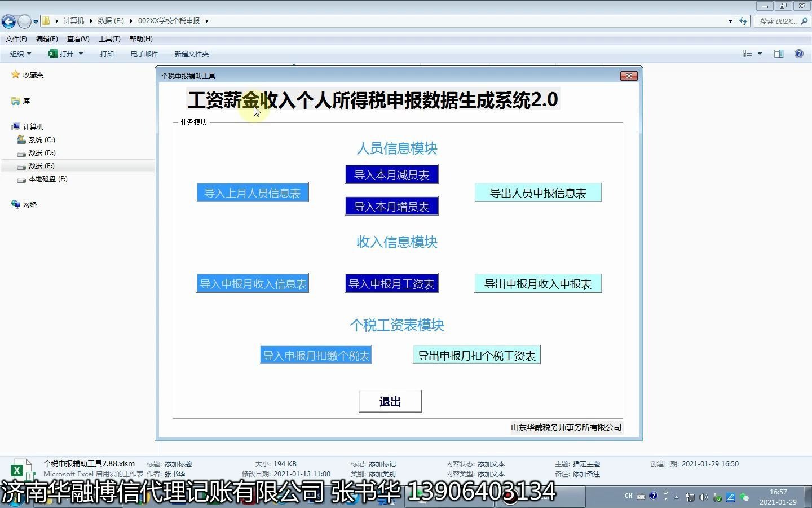812x508 pixels.
Task: Open the Excel workbook icon in the details pane
Action: tap(21, 468)
